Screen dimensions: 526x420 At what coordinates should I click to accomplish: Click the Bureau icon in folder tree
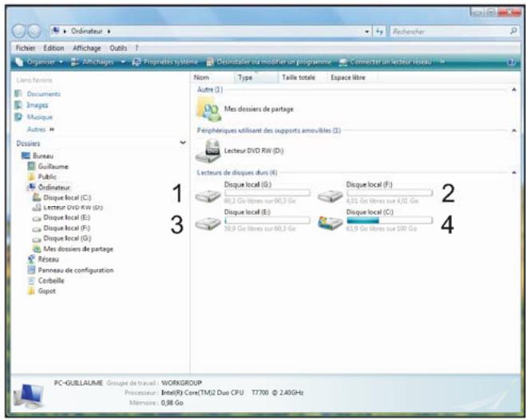[x=26, y=156]
